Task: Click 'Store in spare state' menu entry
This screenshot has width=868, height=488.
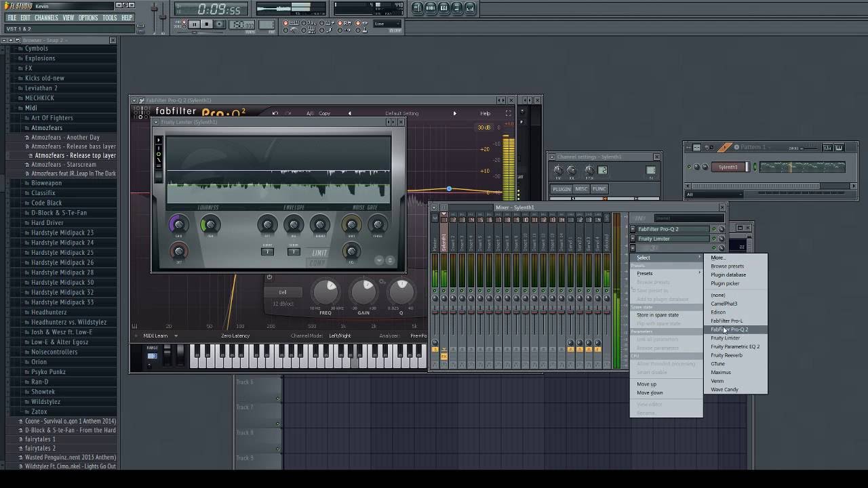Action: [x=657, y=314]
